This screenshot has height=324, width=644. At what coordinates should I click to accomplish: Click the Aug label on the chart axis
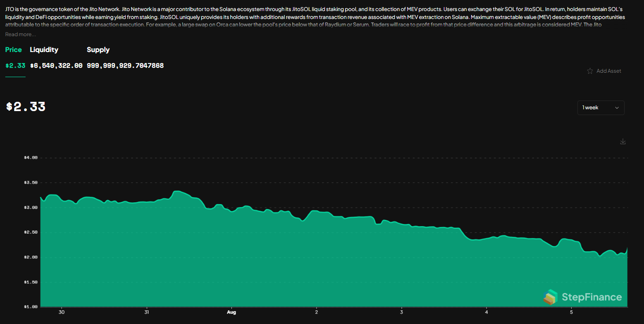click(231, 312)
